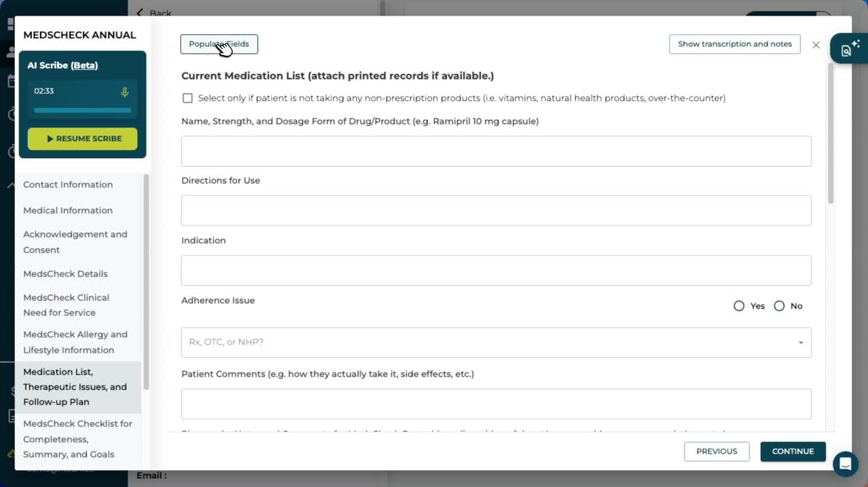Open the AI search assistant sparkle icon
868x487 pixels.
click(x=850, y=49)
